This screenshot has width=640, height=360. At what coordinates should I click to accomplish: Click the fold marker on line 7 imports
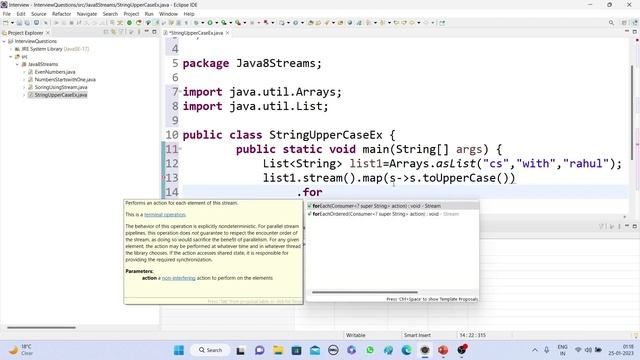(x=180, y=91)
